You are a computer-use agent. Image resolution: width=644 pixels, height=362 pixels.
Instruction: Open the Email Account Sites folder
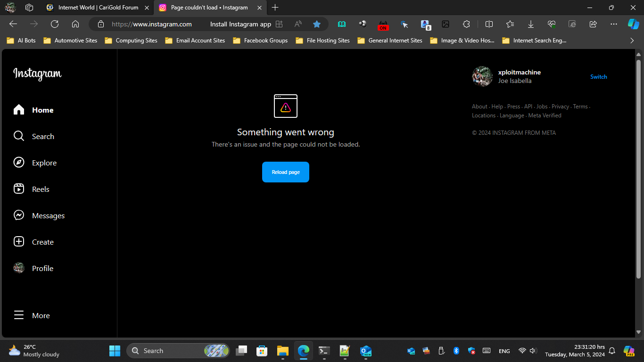(195, 41)
